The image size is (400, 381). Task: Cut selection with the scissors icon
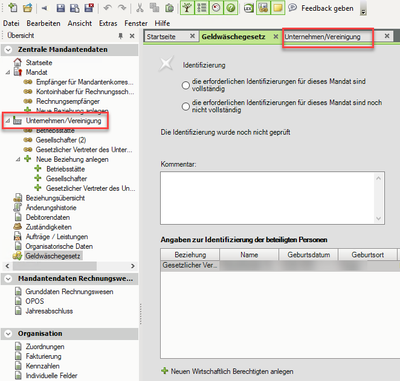(140, 8)
